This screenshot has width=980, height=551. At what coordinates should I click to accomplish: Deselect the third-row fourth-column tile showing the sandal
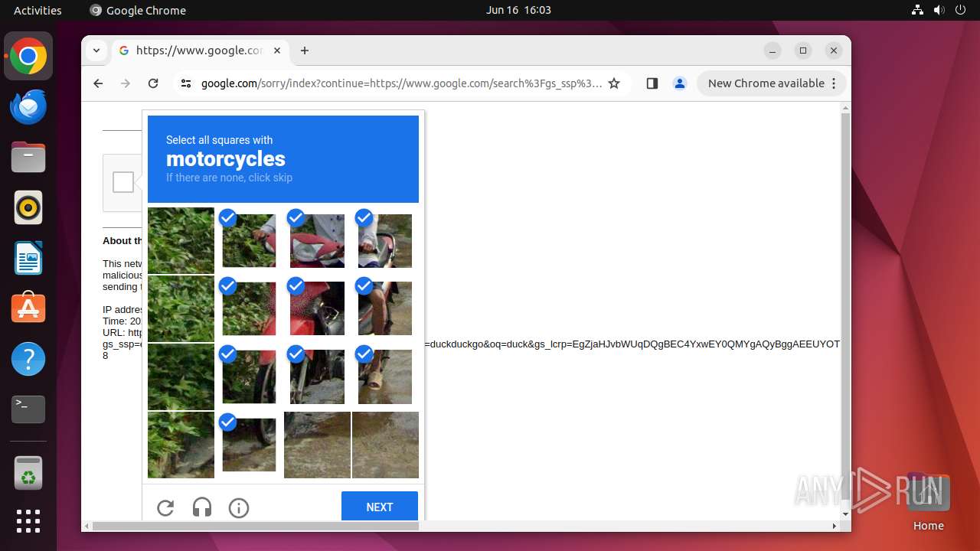pos(385,377)
